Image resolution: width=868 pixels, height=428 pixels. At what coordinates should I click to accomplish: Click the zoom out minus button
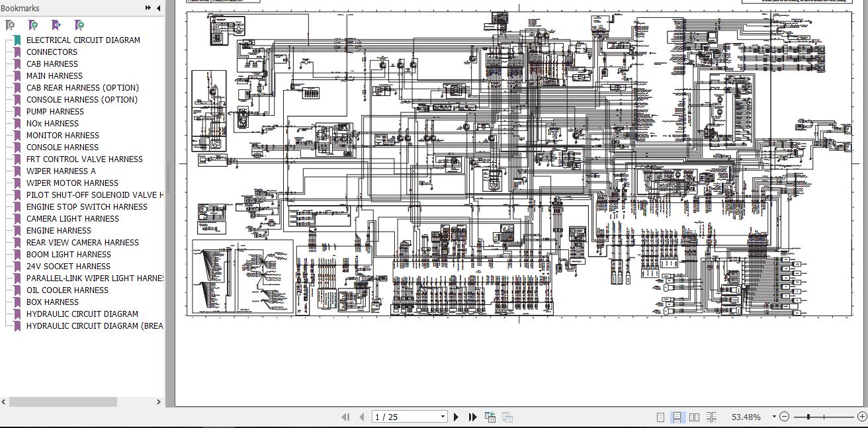pyautogui.click(x=784, y=417)
